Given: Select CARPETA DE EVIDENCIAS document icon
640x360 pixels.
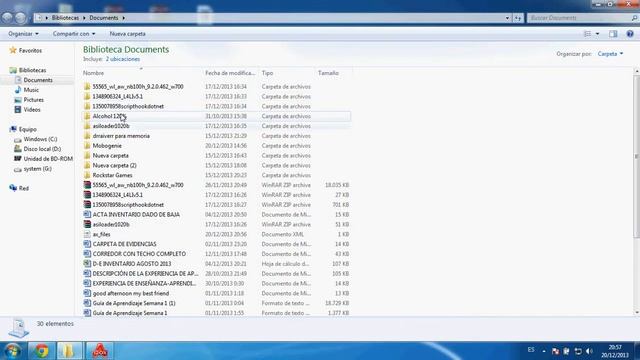Looking at the screenshot, I should 87,244.
